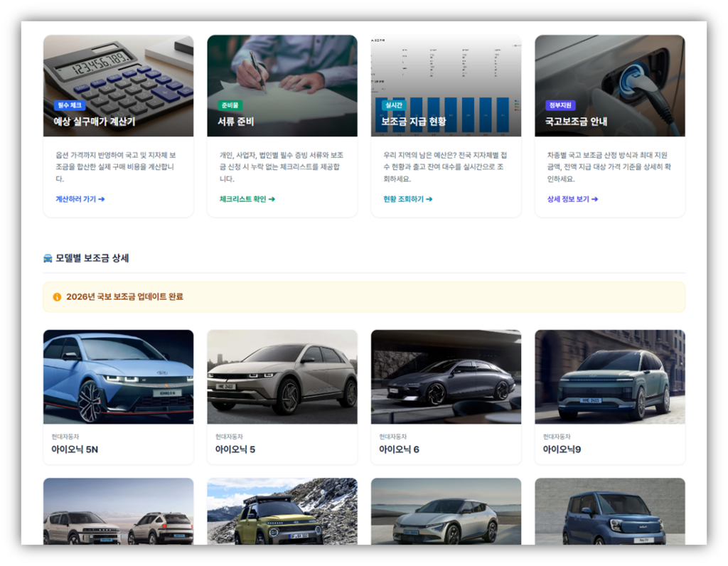Choose the 아이오닉9 model title
728x566 pixels.
[562, 449]
